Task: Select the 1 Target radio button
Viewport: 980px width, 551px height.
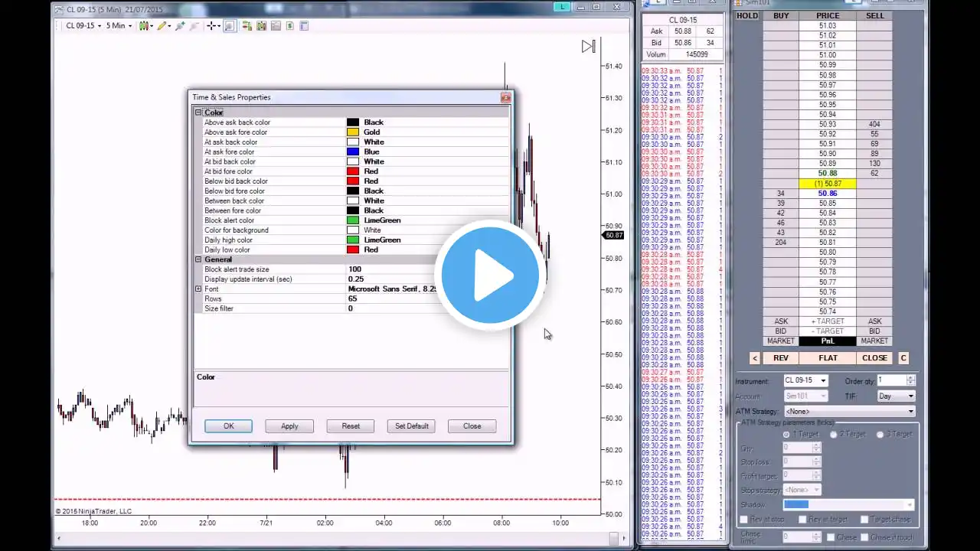Action: (x=786, y=434)
